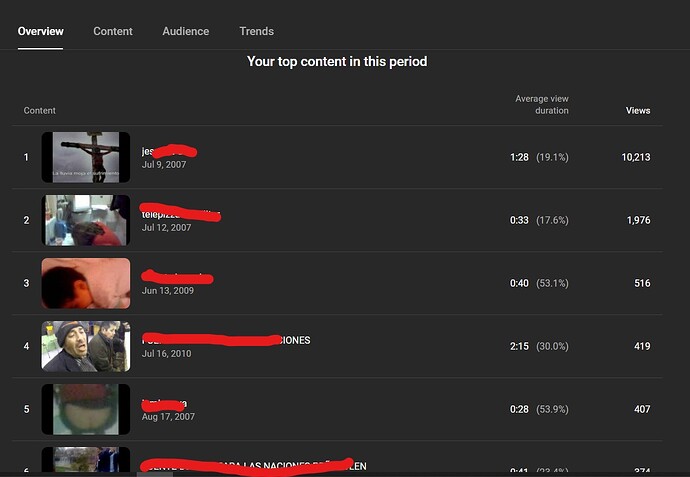Open the crucifix video thumbnail ranked first
The width and height of the screenshot is (690, 477).
(86, 157)
